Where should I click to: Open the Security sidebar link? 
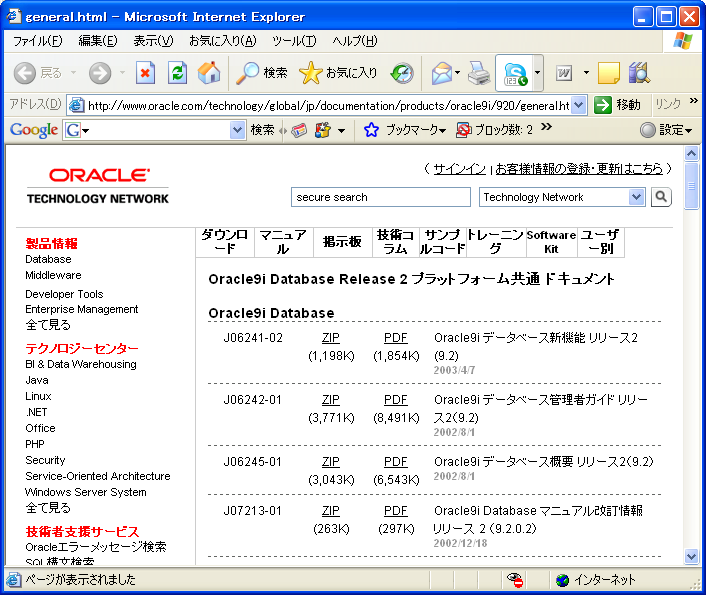pos(45,460)
